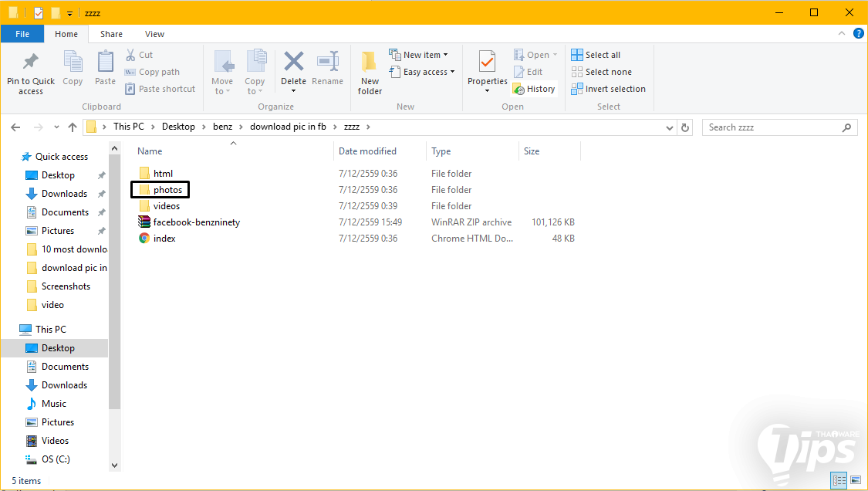Open the Easy access dropdown
868x491 pixels.
click(x=424, y=72)
